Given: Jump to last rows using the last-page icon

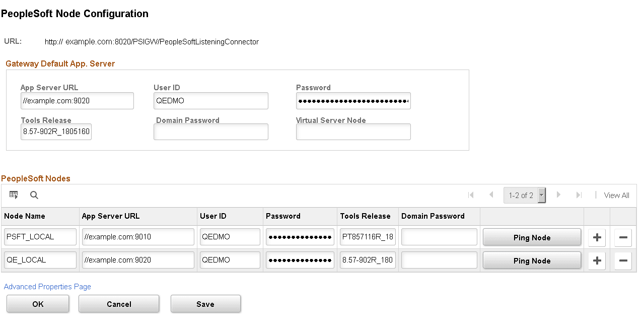Looking at the screenshot, I should pos(579,195).
